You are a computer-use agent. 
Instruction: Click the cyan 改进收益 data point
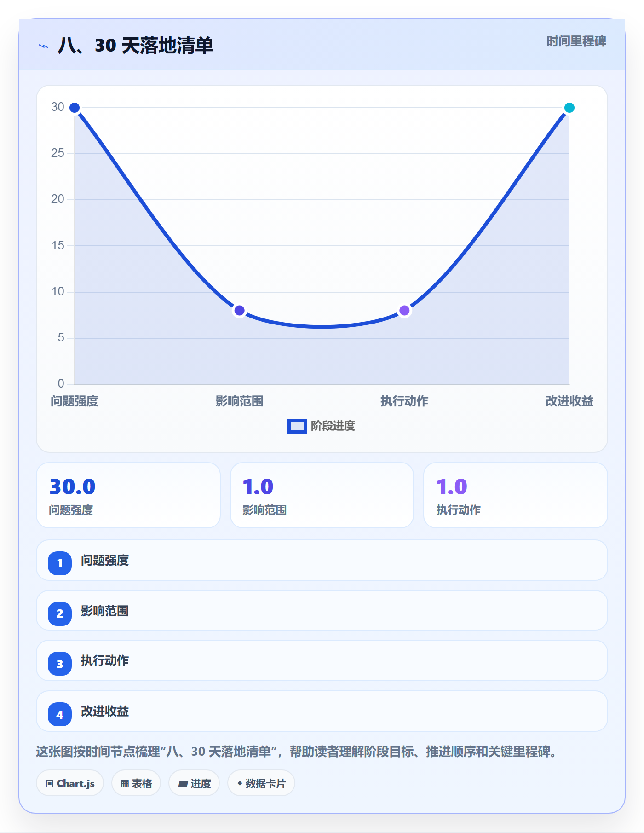(x=569, y=108)
